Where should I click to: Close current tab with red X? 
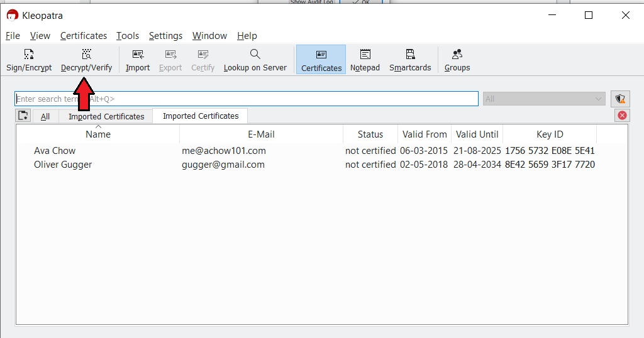(622, 116)
